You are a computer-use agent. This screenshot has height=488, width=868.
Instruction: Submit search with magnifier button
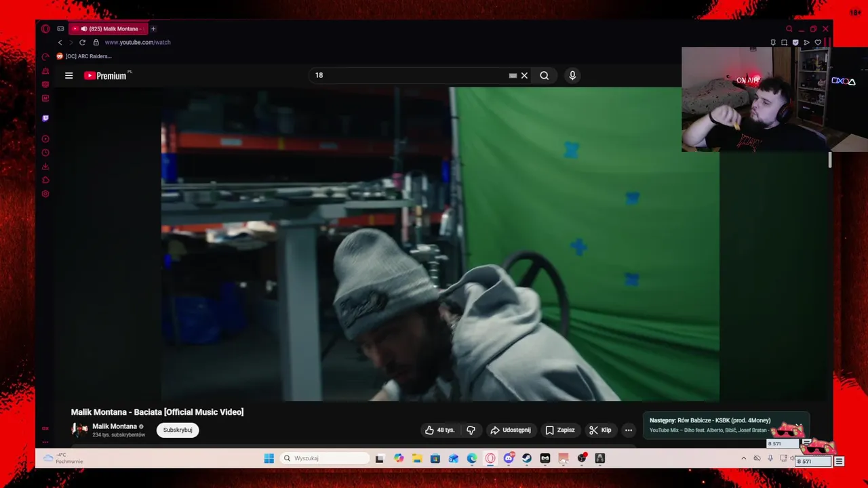pyautogui.click(x=544, y=75)
